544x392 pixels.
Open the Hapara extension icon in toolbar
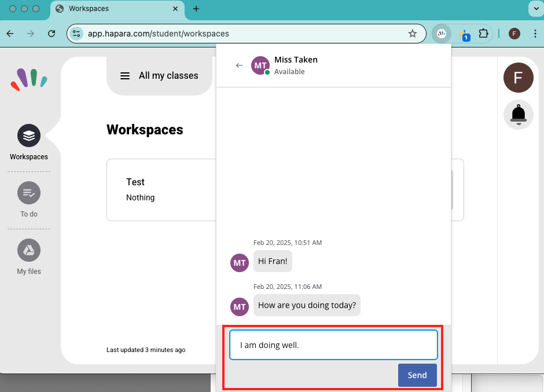pyautogui.click(x=442, y=34)
